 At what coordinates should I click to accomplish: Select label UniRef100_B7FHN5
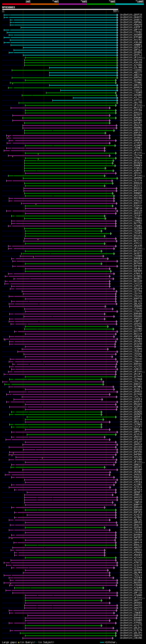(131, 37)
